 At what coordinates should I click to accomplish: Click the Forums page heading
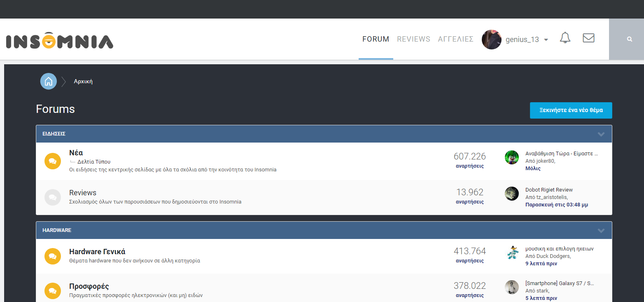point(56,109)
